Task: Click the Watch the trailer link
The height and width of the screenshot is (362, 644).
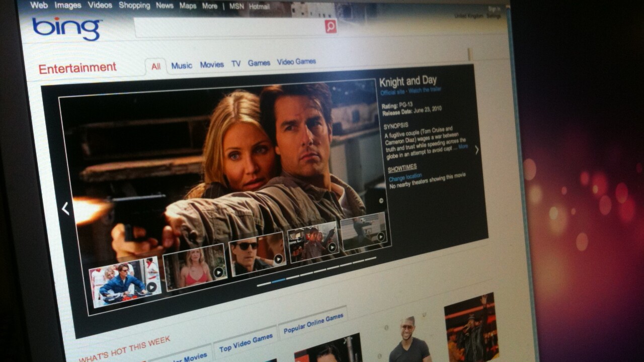Action: coord(426,90)
